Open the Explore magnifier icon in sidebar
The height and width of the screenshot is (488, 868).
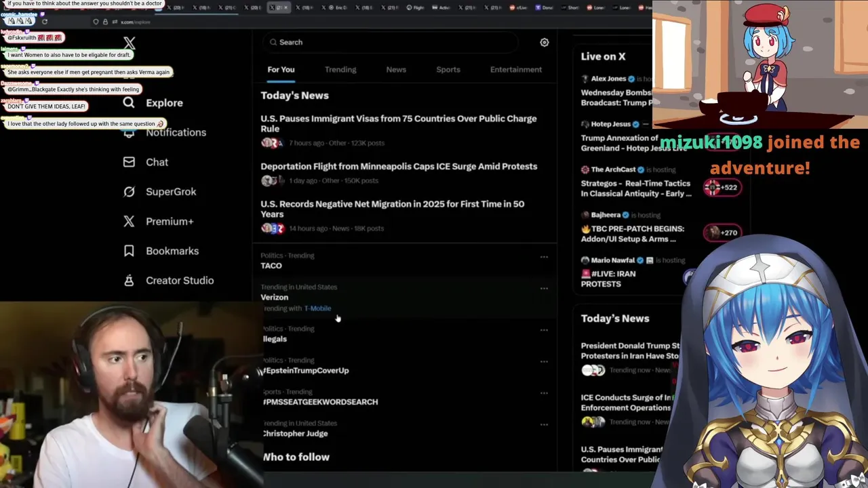[x=129, y=103]
